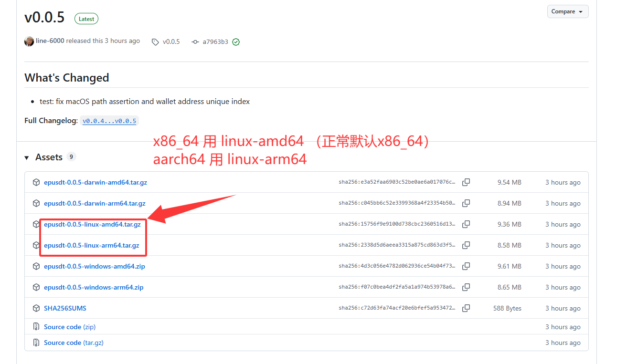
Task: Download epusdt-0.0.5-windows-amd64.zip
Action: (94, 266)
